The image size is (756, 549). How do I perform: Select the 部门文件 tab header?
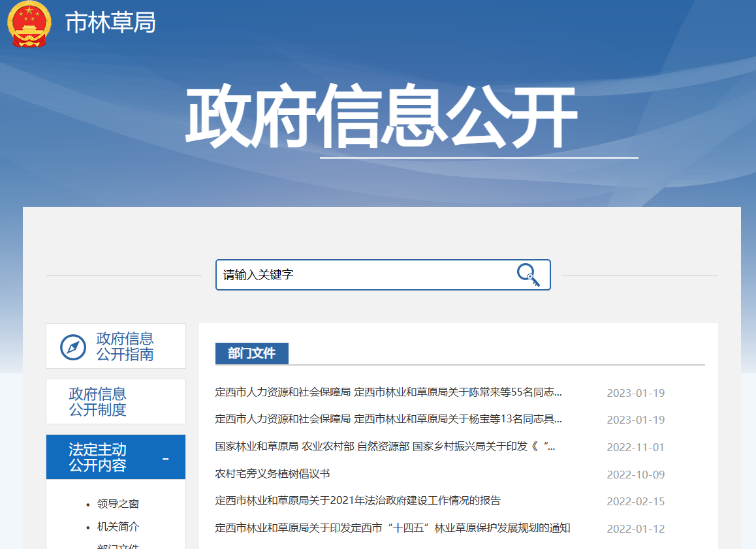tap(251, 354)
